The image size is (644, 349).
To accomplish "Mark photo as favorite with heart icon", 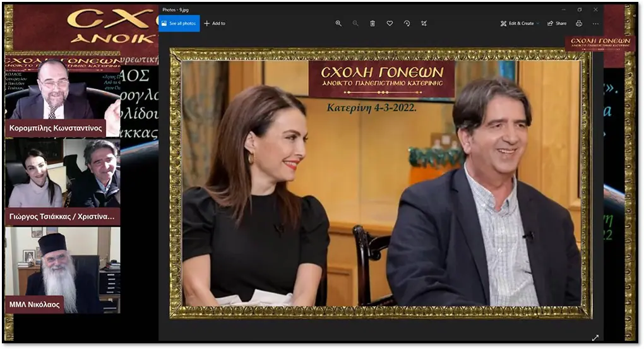I will [x=390, y=23].
